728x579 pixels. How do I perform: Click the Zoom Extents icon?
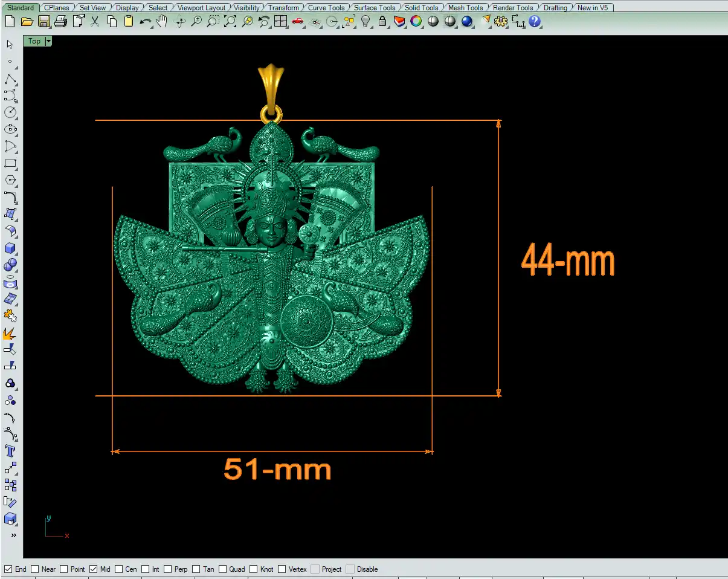(x=230, y=22)
